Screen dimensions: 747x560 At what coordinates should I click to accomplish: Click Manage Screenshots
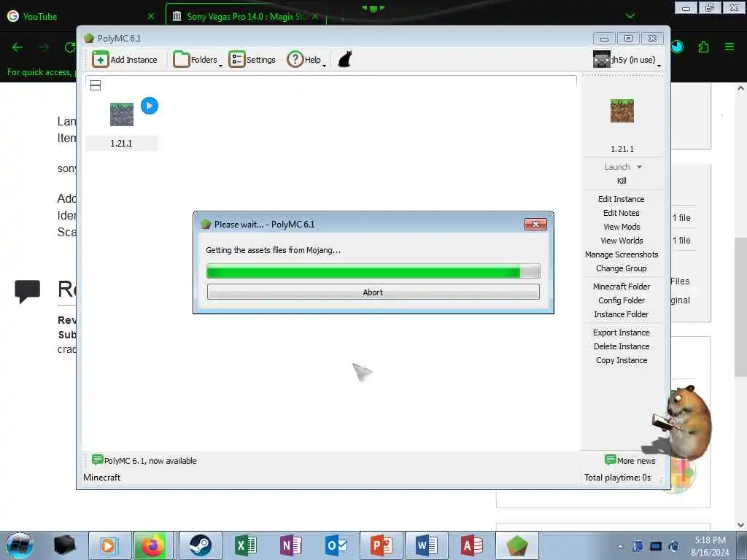pos(622,254)
